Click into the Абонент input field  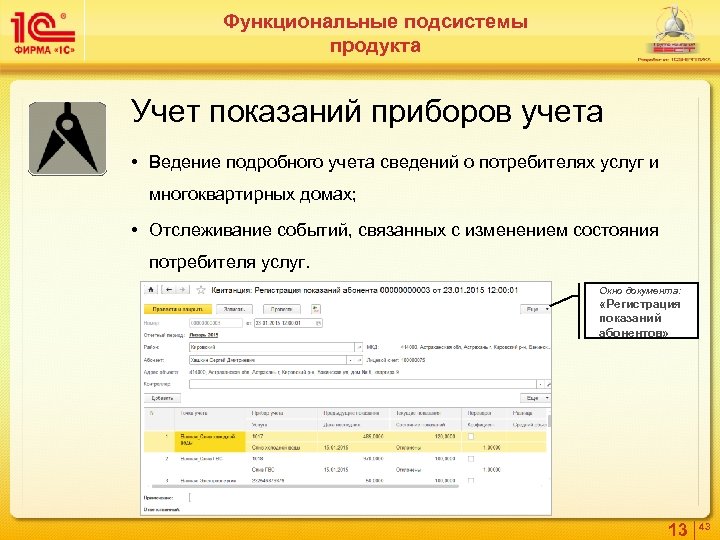268,360
